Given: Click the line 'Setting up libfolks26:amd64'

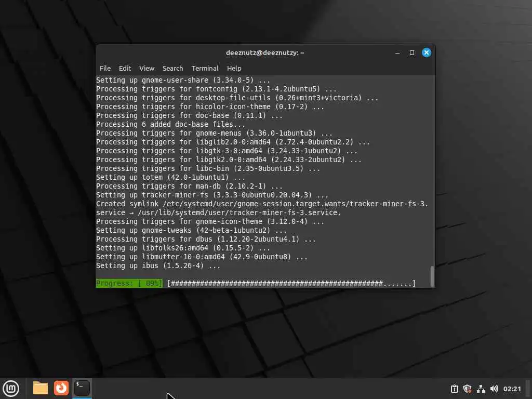Looking at the screenshot, I should [183, 248].
